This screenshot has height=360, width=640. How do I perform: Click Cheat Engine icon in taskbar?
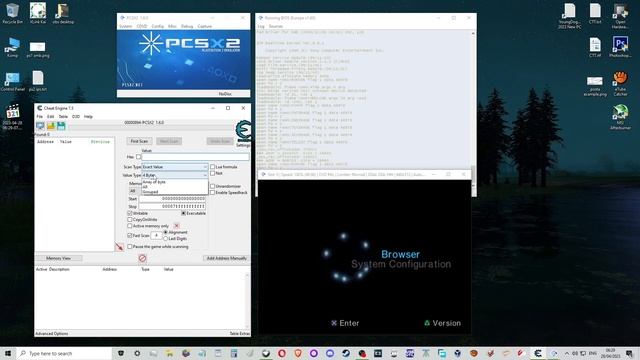click(x=538, y=353)
